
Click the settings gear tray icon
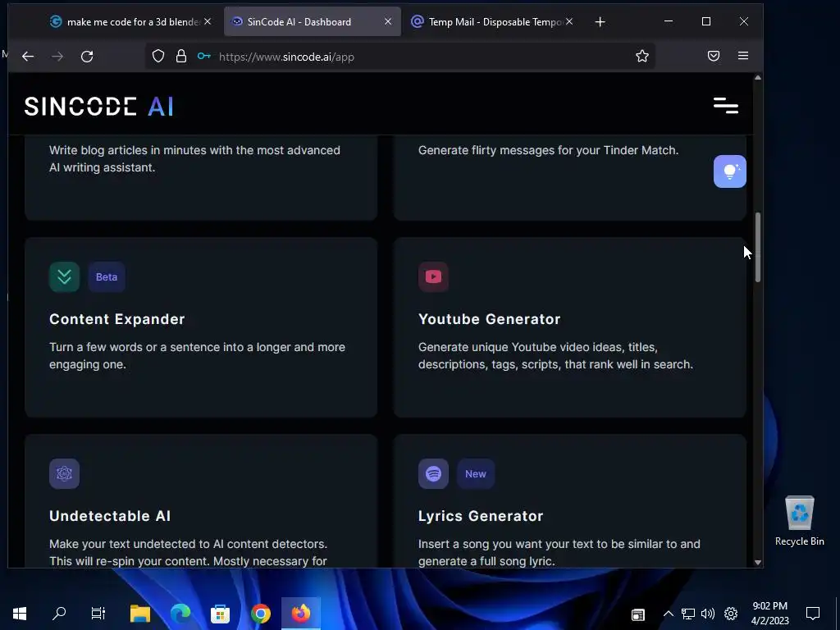pyautogui.click(x=731, y=614)
